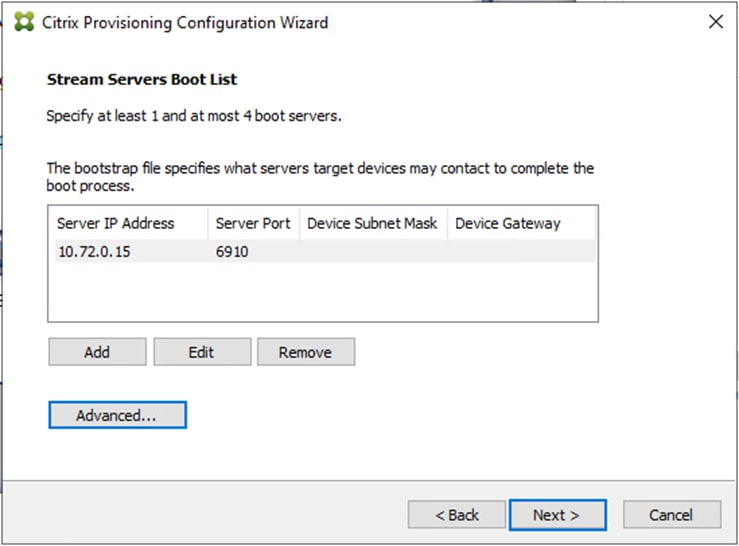Click the Server IP Address column header
The height and width of the screenshot is (546, 739).
click(130, 223)
